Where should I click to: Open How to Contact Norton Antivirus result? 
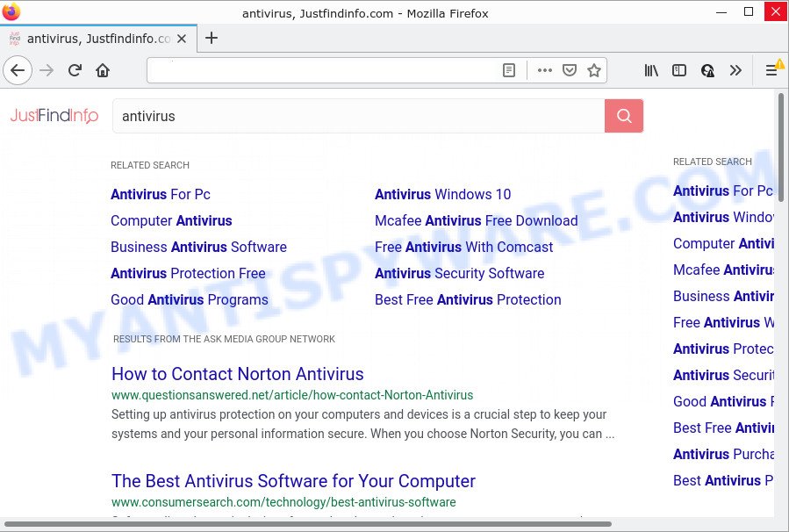pyautogui.click(x=238, y=374)
